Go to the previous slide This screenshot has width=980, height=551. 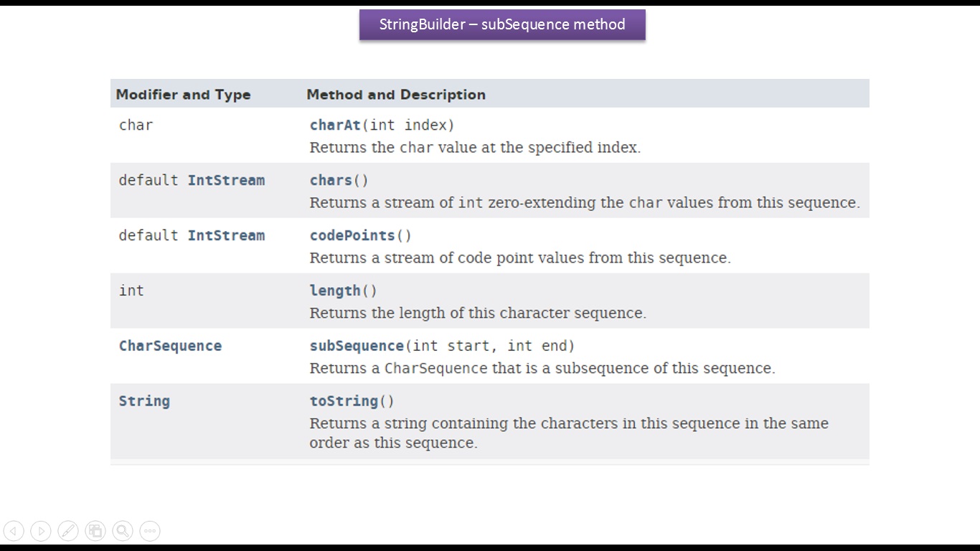[x=14, y=531]
